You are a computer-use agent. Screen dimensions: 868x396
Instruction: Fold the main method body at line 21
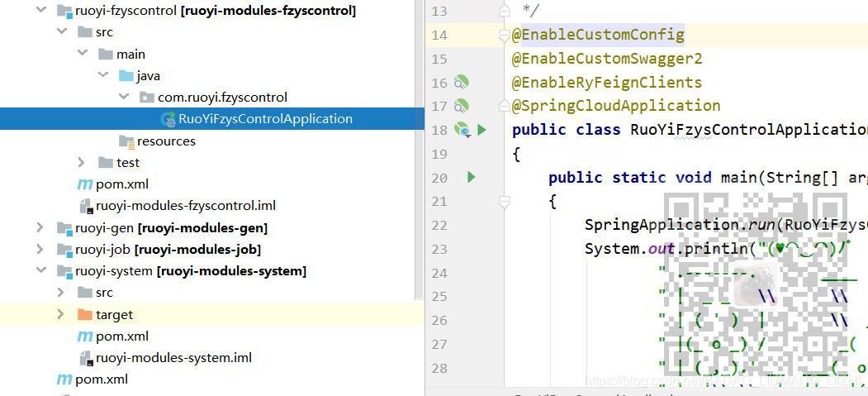tap(504, 203)
